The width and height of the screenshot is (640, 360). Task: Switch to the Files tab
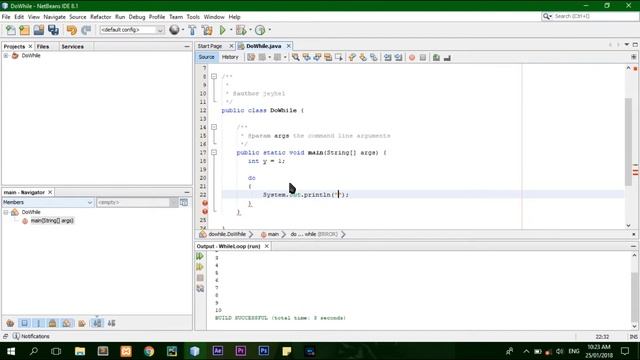43,47
